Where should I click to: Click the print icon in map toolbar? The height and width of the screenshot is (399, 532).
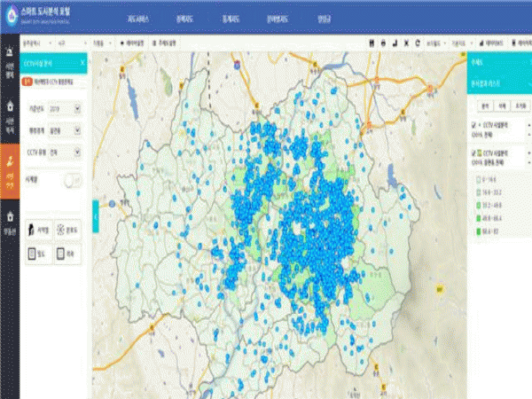point(382,42)
